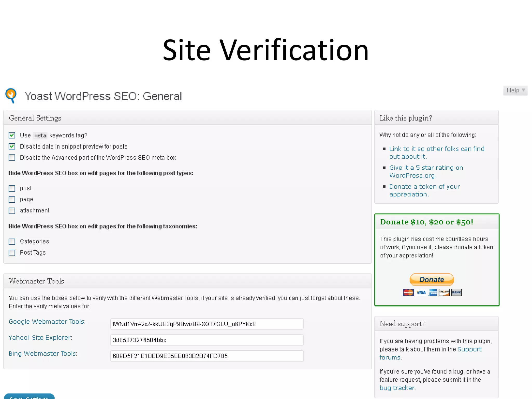The image size is (532, 399).
Task: Click the Need support? panel header
Action: 436,324
